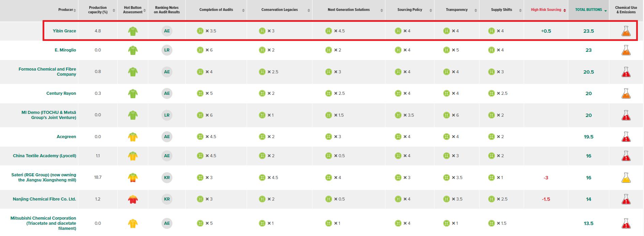Click China Textile Academy red flask icon
This screenshot has height=236, width=644.
[x=626, y=156]
